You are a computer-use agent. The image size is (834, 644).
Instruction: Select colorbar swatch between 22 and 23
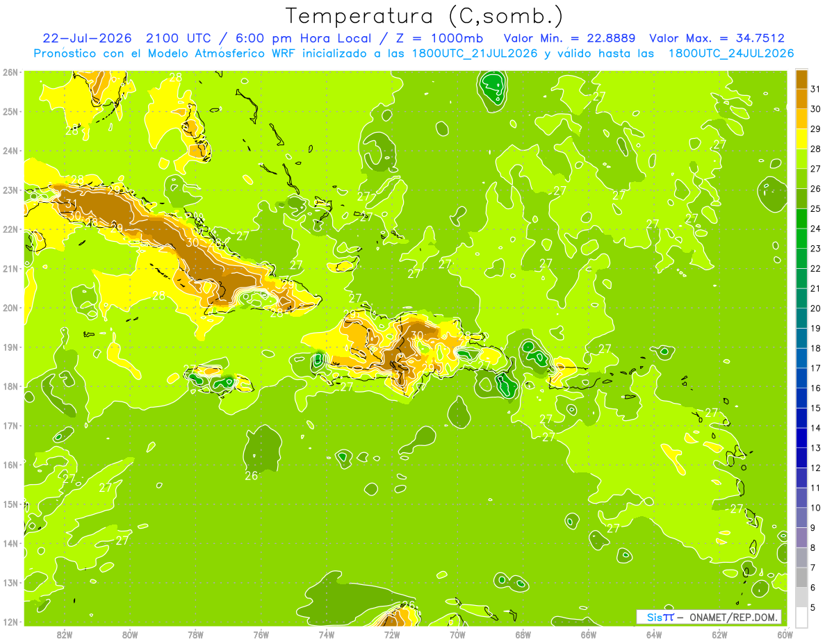coord(802,258)
